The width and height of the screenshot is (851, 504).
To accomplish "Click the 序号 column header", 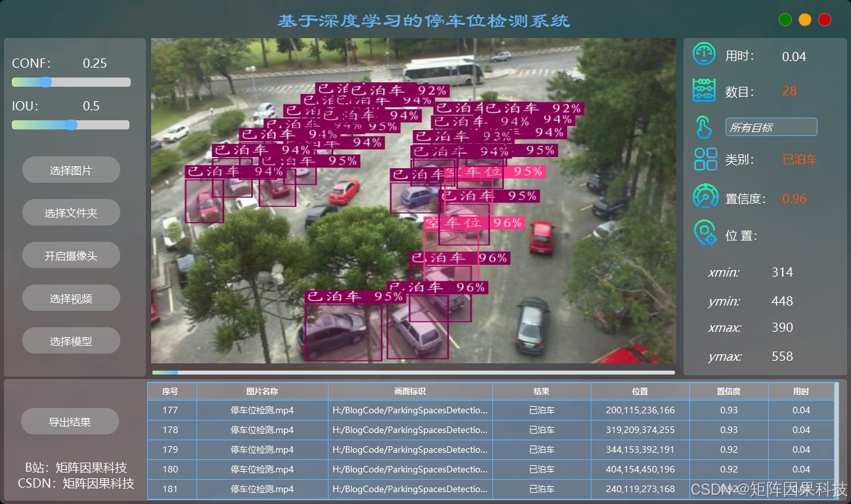I will coord(171,391).
